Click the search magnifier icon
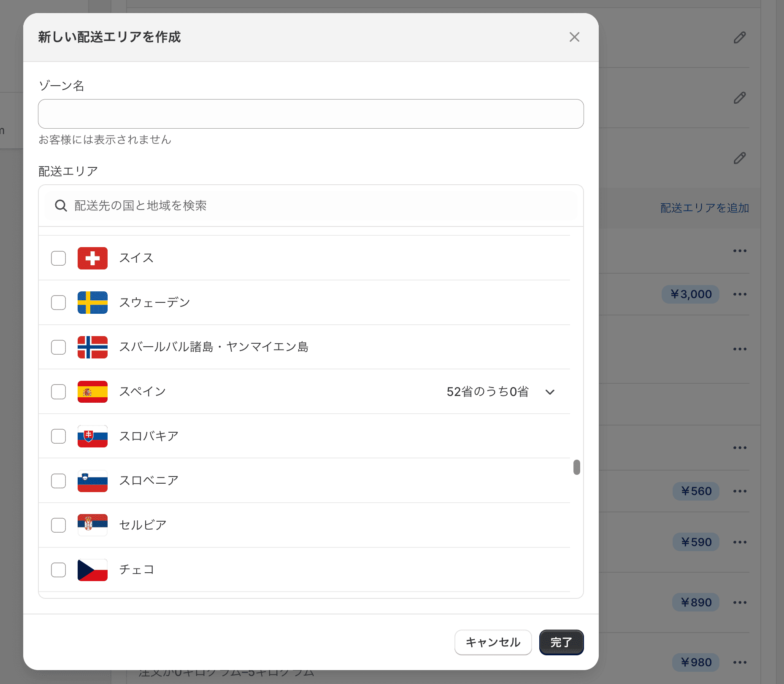Viewport: 784px width, 684px height. pos(61,206)
